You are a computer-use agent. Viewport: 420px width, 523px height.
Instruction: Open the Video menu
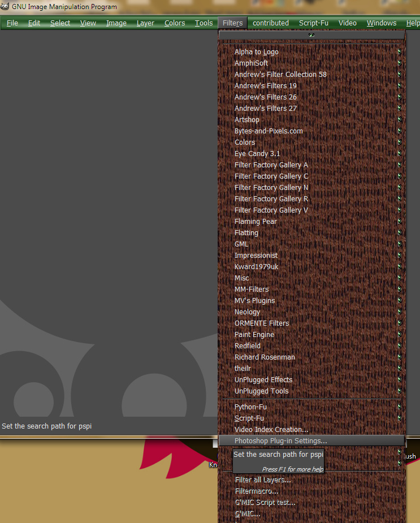[347, 23]
